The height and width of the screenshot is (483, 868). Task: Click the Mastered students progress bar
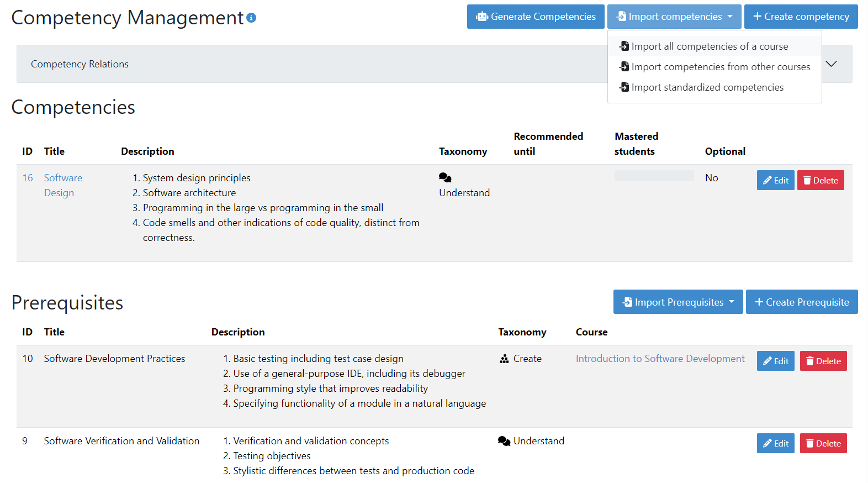click(654, 176)
